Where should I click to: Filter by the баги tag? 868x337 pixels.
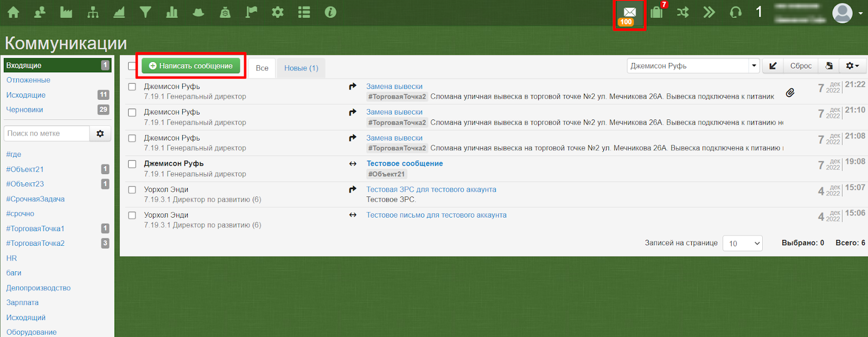pos(14,273)
